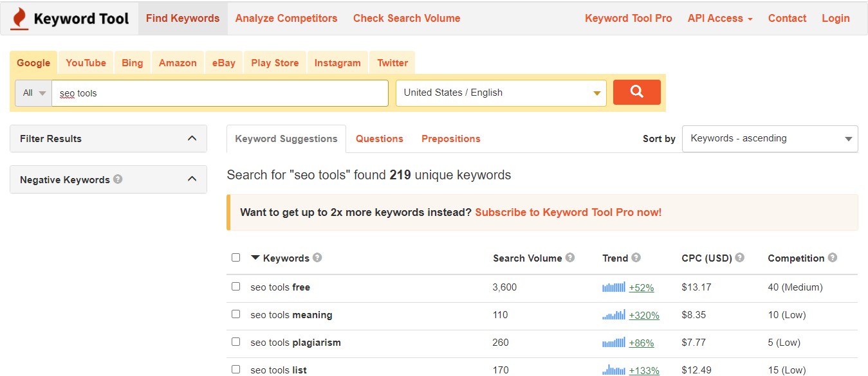Check the box for seo tools meaning
This screenshot has width=868, height=376.
[x=235, y=315]
